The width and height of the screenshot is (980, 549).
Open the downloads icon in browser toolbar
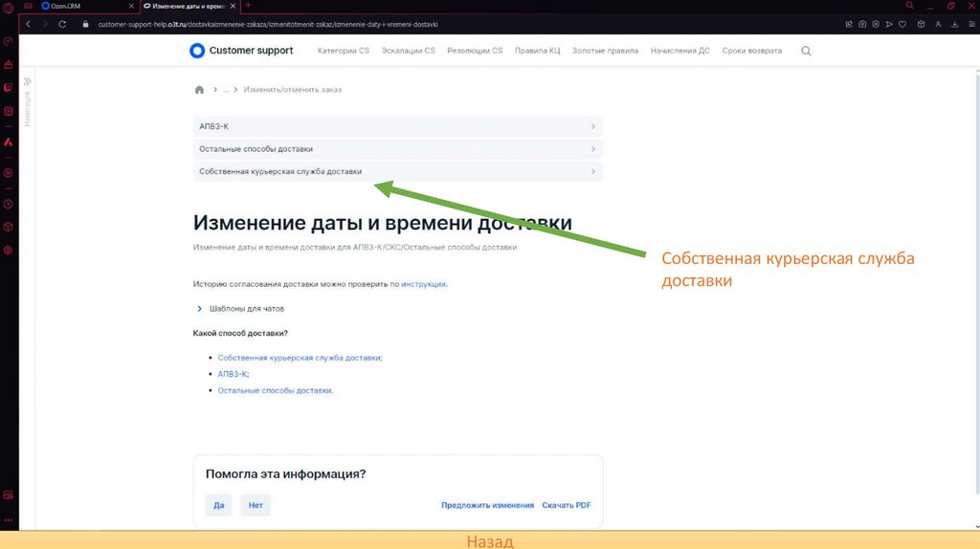(x=955, y=24)
